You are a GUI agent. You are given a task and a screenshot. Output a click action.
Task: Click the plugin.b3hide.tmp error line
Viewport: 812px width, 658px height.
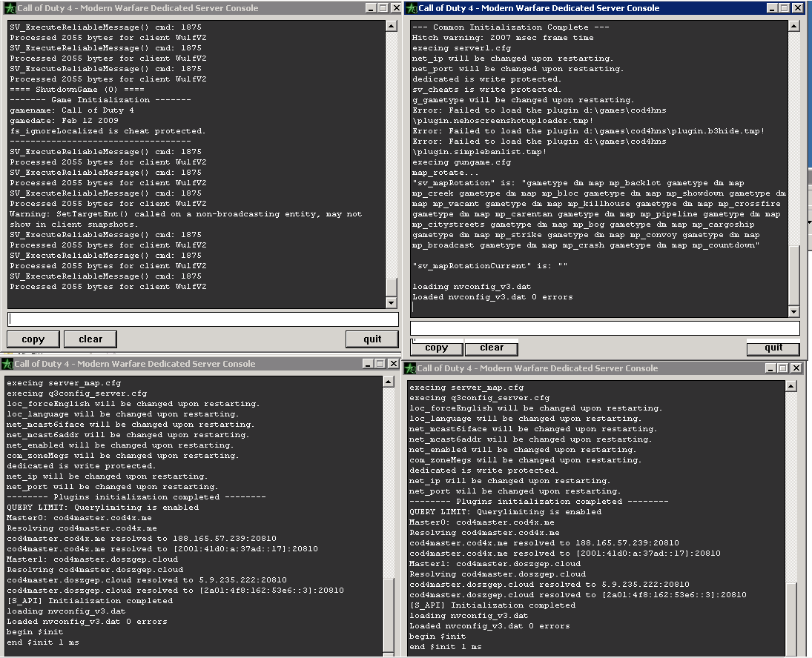click(588, 131)
